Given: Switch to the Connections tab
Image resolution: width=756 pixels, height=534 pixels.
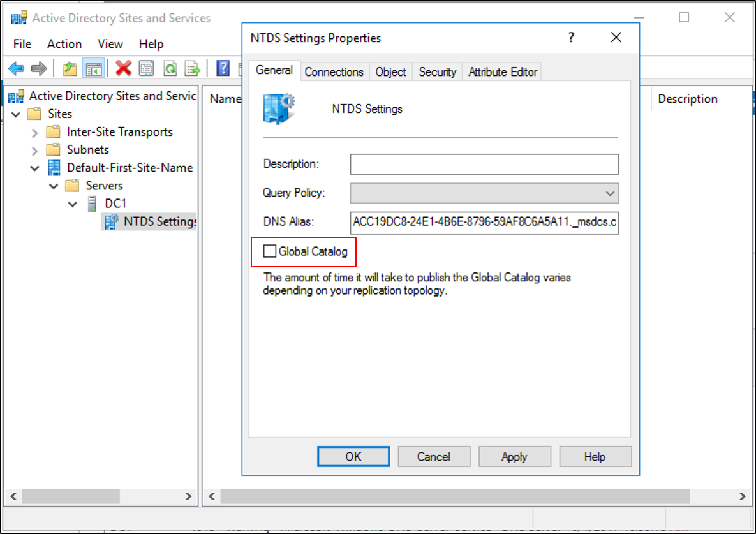Looking at the screenshot, I should 334,72.
